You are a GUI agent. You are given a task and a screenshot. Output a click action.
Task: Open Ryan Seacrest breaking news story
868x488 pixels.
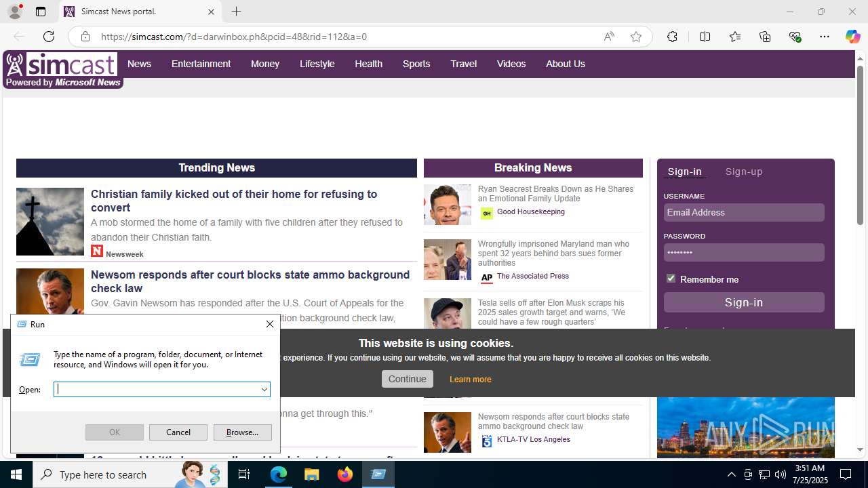click(555, 194)
